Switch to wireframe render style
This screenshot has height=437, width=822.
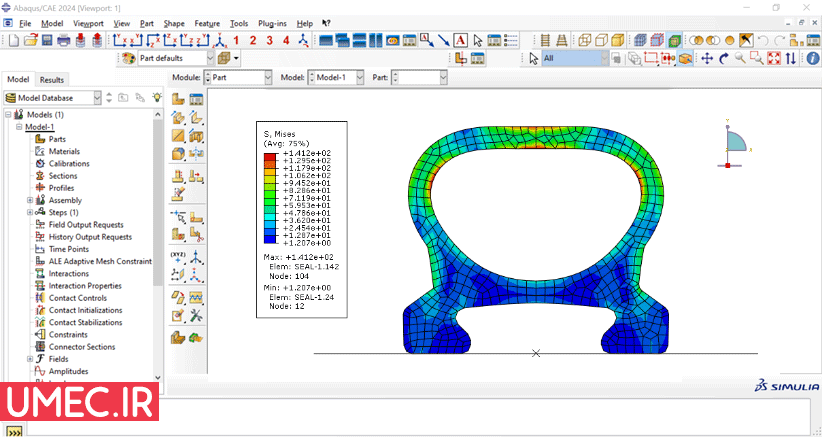coord(585,40)
